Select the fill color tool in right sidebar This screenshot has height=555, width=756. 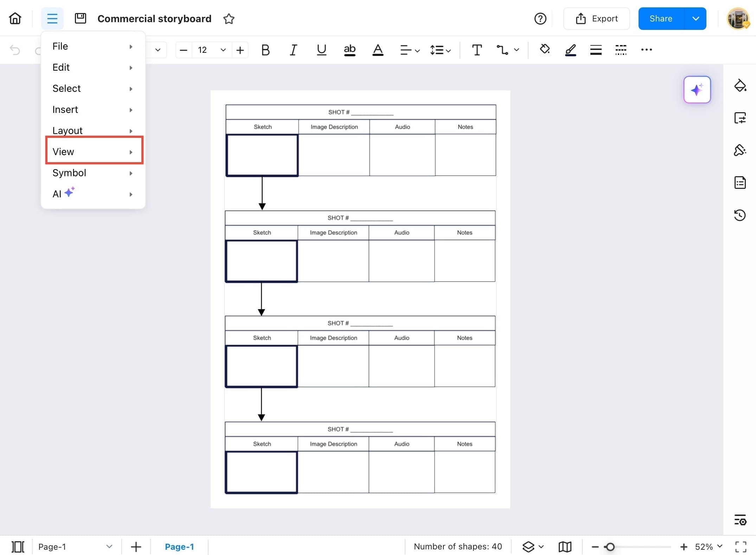click(741, 85)
